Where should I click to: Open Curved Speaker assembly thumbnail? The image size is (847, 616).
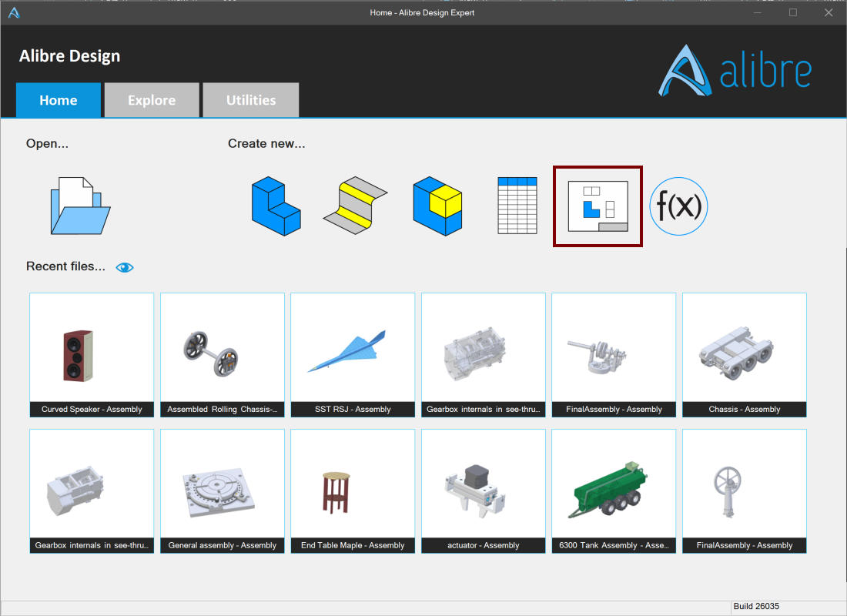92,354
